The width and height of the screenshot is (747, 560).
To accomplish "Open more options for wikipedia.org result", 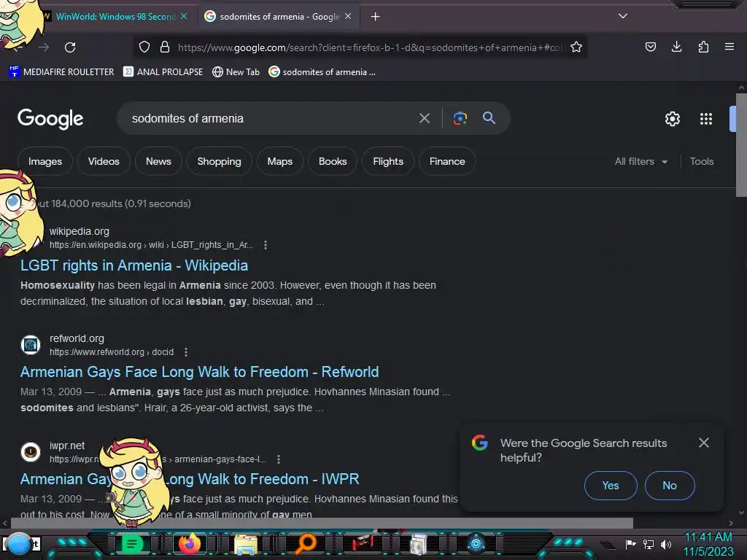I will pyautogui.click(x=266, y=245).
